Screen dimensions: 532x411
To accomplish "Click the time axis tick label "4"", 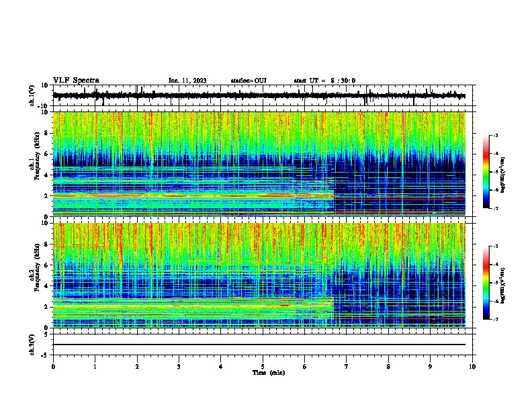I will 221,367.
